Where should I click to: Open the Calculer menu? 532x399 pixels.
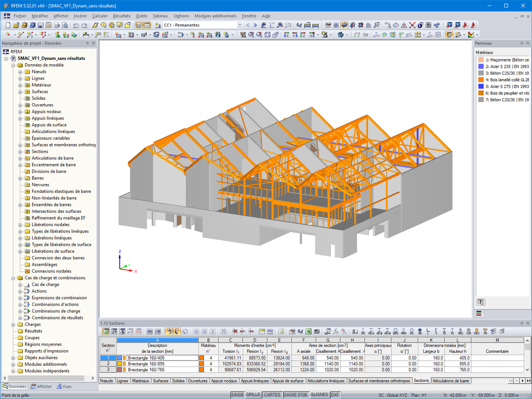point(100,16)
